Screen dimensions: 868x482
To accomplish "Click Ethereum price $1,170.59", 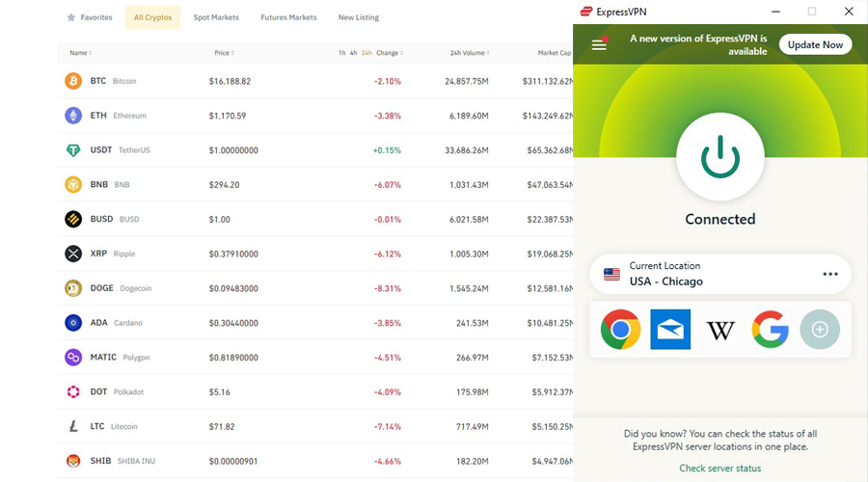I will click(228, 116).
